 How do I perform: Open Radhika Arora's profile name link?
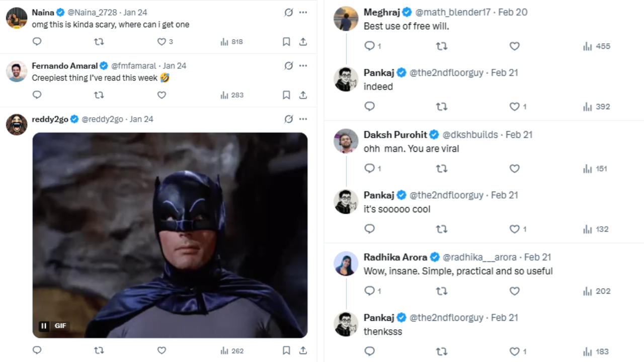point(395,257)
